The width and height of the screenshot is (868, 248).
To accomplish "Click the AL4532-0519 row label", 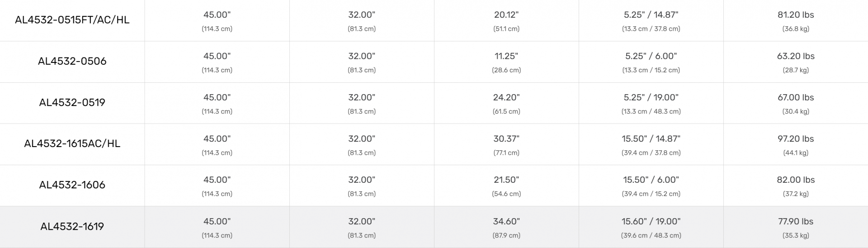I will pyautogui.click(x=72, y=102).
